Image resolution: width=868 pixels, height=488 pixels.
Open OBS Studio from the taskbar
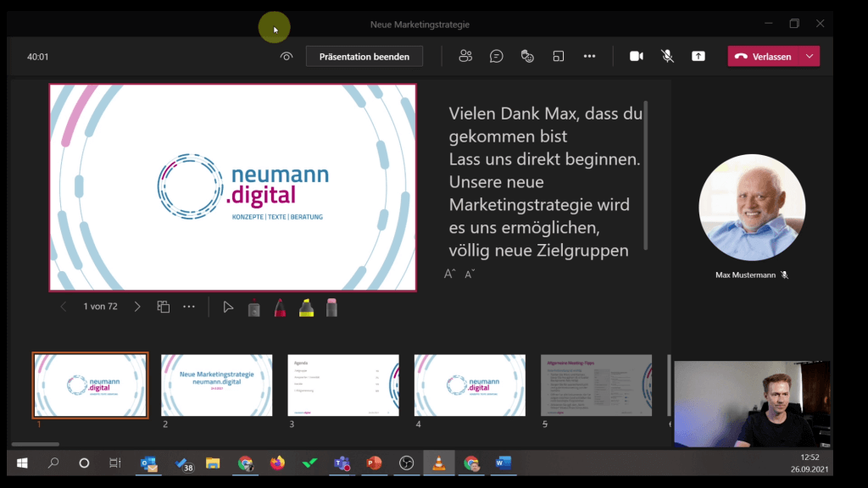406,463
